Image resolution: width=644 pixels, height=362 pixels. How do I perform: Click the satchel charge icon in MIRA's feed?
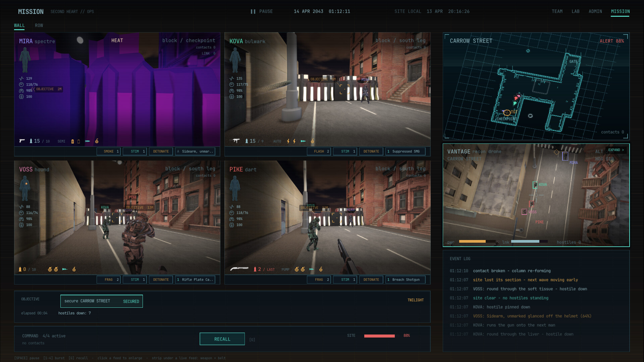[x=97, y=141]
